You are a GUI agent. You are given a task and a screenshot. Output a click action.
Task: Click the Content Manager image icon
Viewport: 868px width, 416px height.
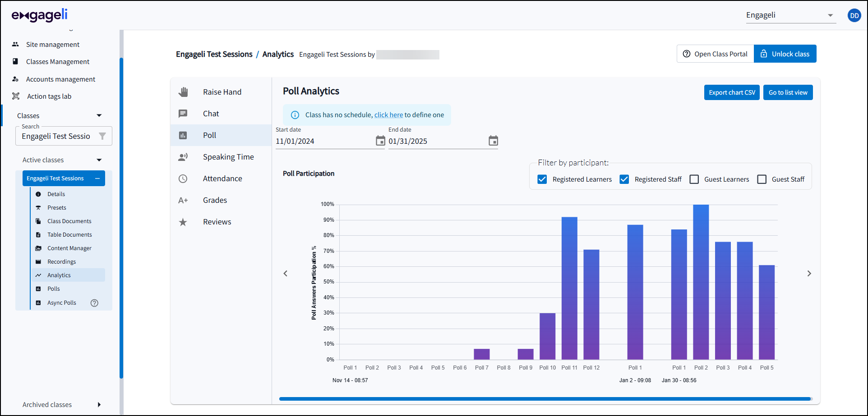[38, 248]
